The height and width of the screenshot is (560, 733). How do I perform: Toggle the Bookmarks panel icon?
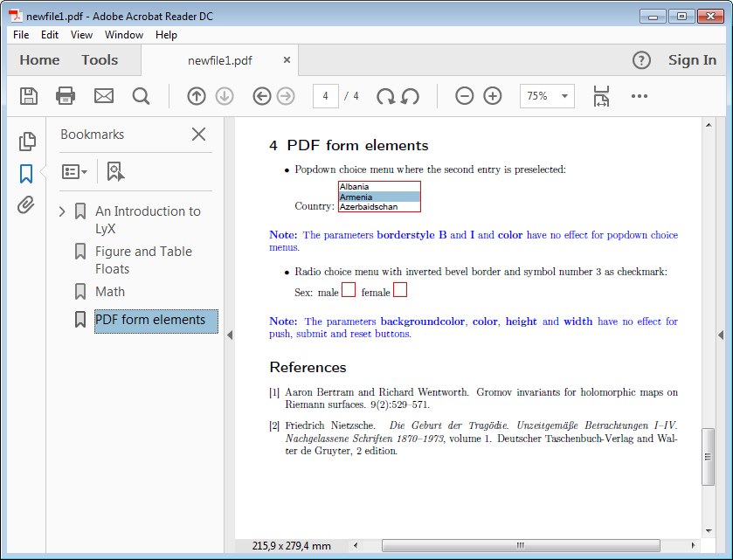click(x=26, y=174)
